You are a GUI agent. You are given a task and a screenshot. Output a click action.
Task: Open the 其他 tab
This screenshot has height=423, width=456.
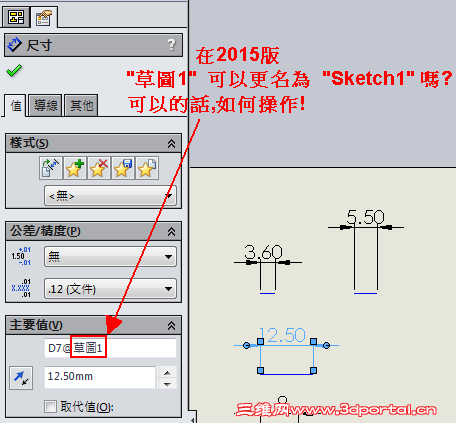[81, 106]
